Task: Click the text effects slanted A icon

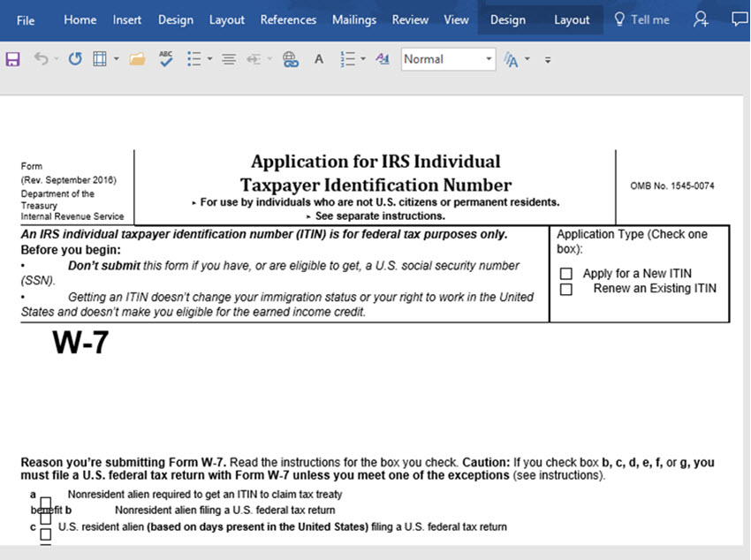Action: click(x=511, y=59)
